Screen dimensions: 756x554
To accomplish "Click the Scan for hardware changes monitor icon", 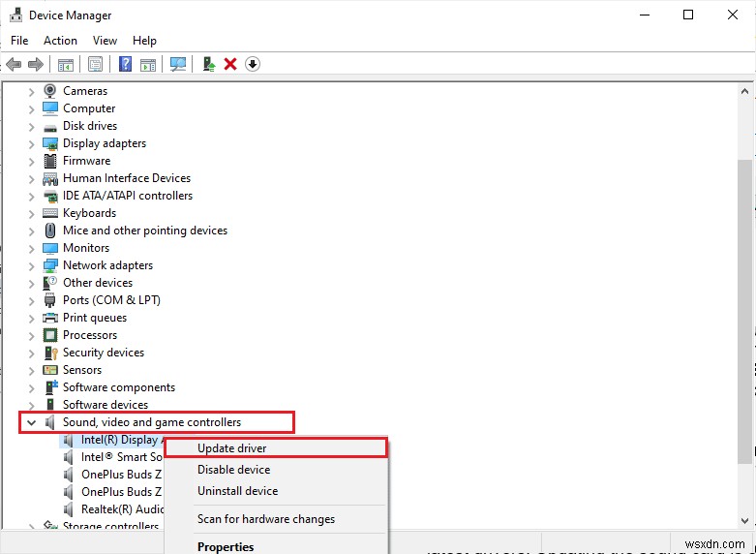I will coord(178,64).
